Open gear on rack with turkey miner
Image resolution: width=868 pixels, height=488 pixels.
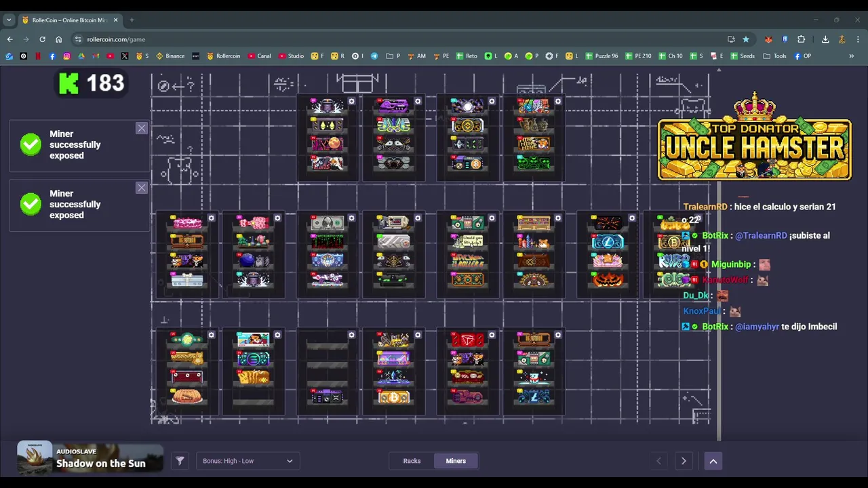pos(558,218)
